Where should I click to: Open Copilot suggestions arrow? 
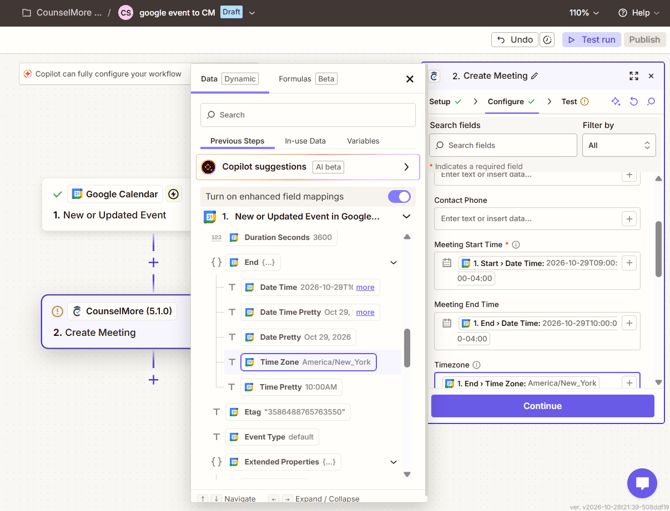pos(406,167)
